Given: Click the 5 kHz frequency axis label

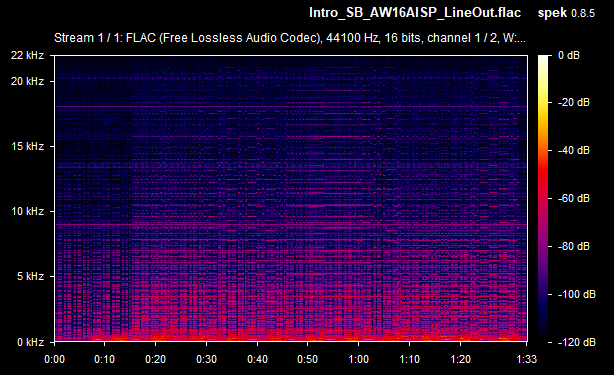Looking at the screenshot, I should tap(30, 276).
